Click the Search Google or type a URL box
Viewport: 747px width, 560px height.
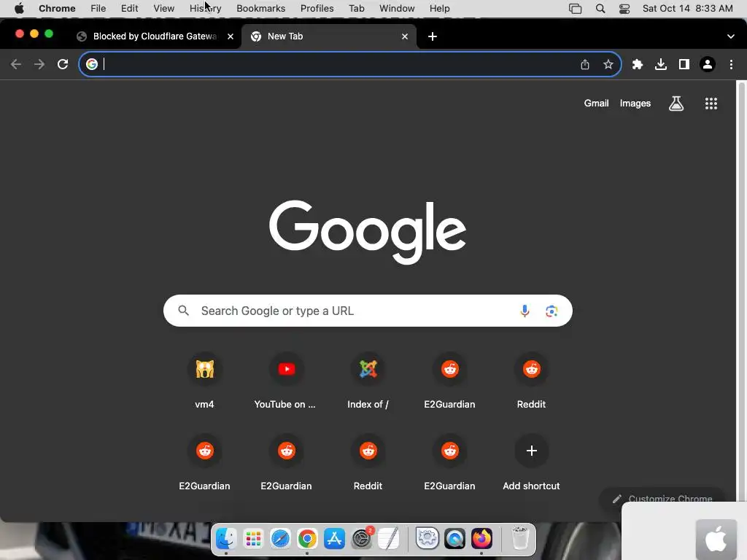point(368,311)
